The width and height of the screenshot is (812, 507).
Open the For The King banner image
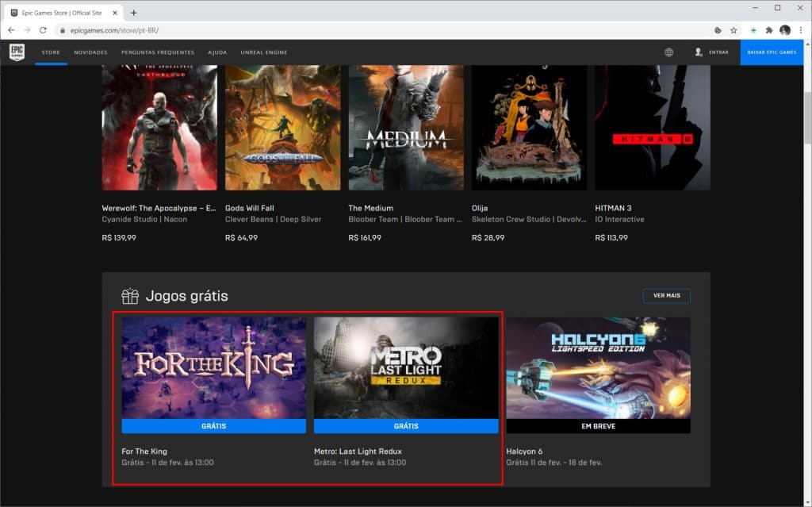(x=214, y=368)
